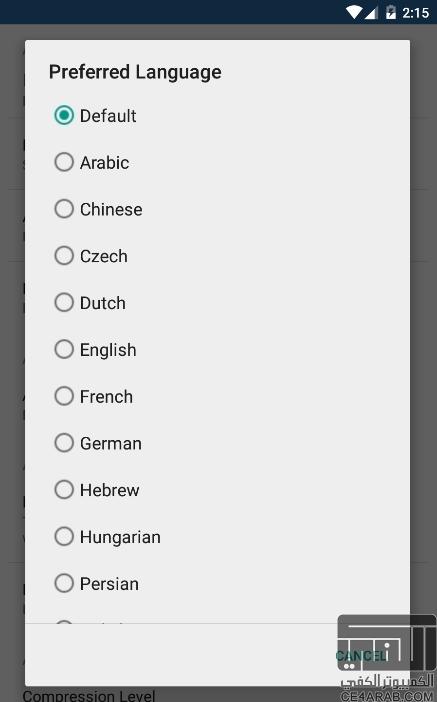Select the Chinese language option
Image resolution: width=437 pixels, height=702 pixels.
pyautogui.click(x=64, y=209)
